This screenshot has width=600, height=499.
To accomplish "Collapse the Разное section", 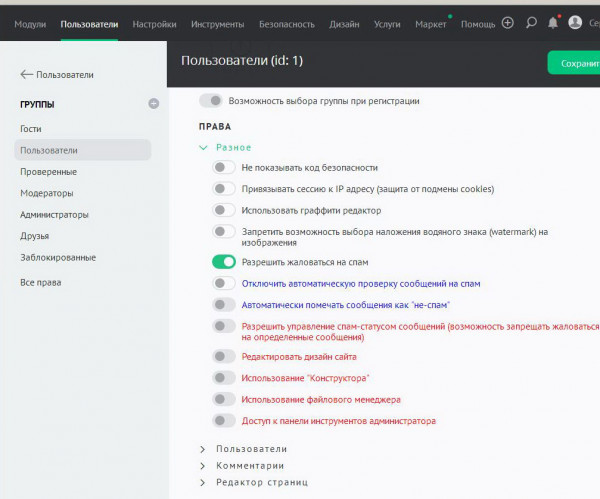I will (204, 146).
